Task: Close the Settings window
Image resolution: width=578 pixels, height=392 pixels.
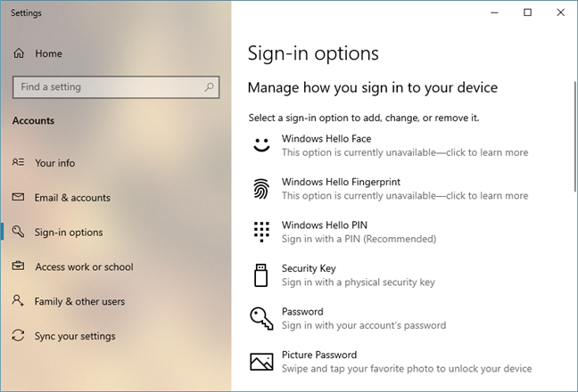Action: coord(561,12)
